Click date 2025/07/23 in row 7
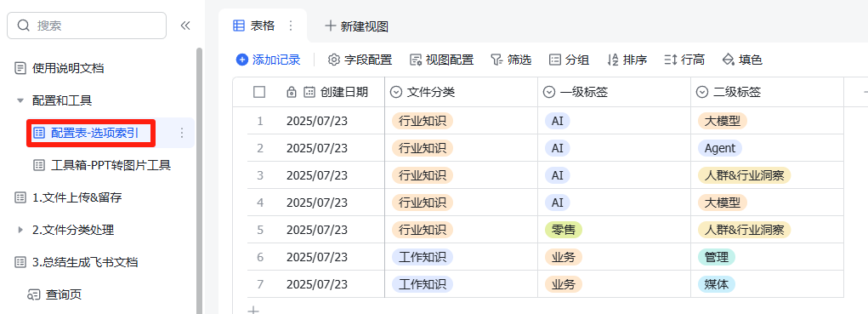This screenshot has width=868, height=314. point(317,284)
